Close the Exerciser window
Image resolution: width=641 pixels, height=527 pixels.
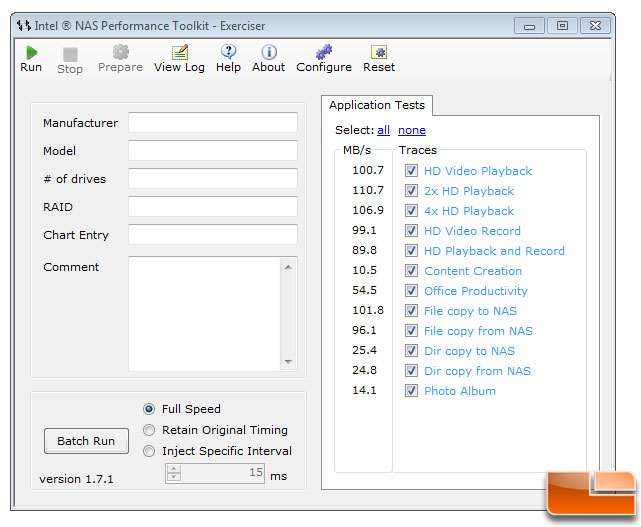point(595,26)
